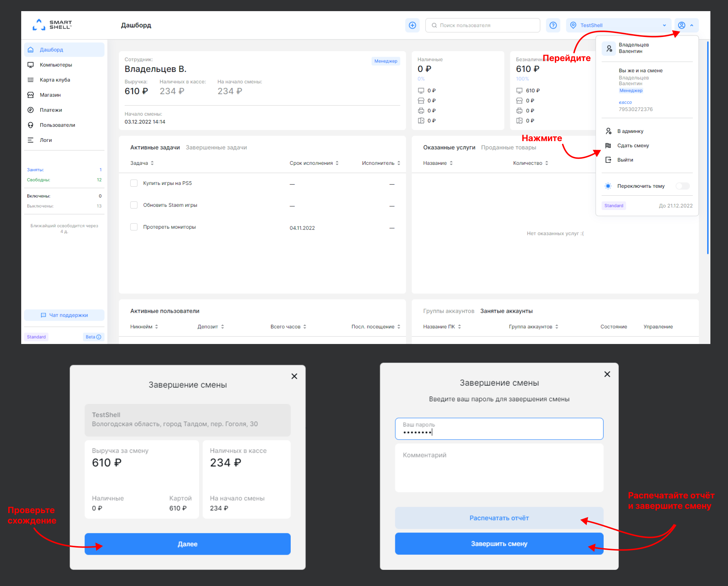
Task: Click the plus icon in the top bar
Action: (x=412, y=25)
